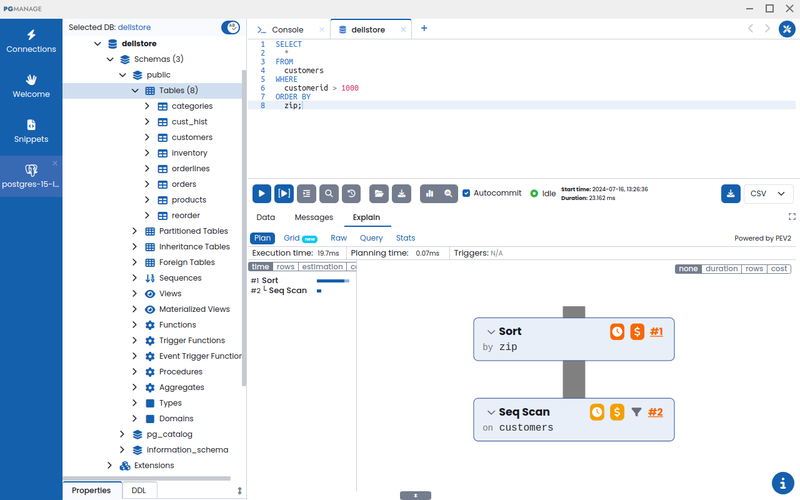The width and height of the screenshot is (800, 500).
Task: Uncheck the Autocommit checkbox
Action: [467, 193]
